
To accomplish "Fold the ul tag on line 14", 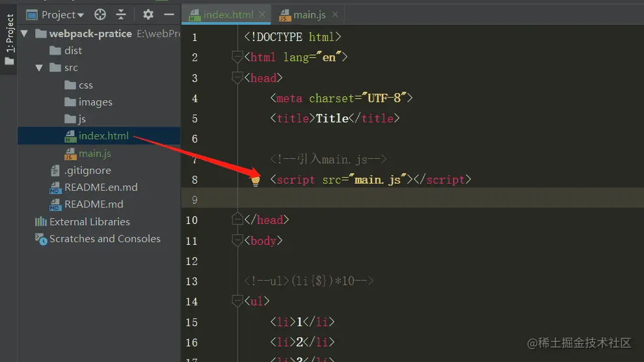I will pyautogui.click(x=237, y=301).
